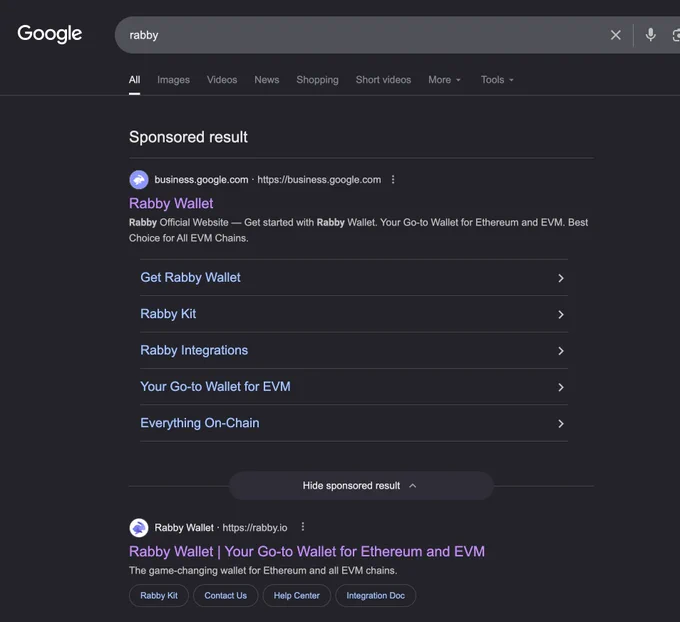
Task: Click chevron on sponsored Rabby Kit row
Action: pos(561,314)
